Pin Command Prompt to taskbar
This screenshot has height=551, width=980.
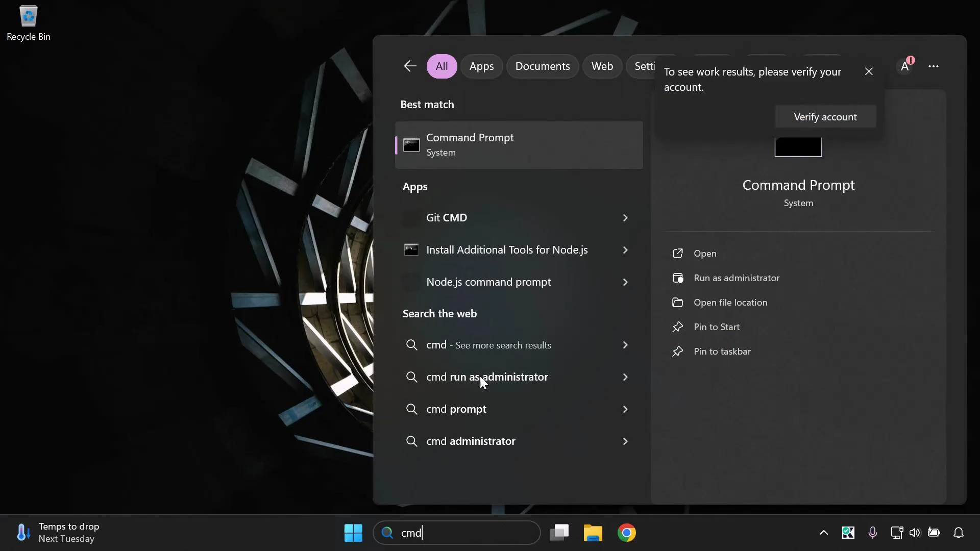[722, 352]
